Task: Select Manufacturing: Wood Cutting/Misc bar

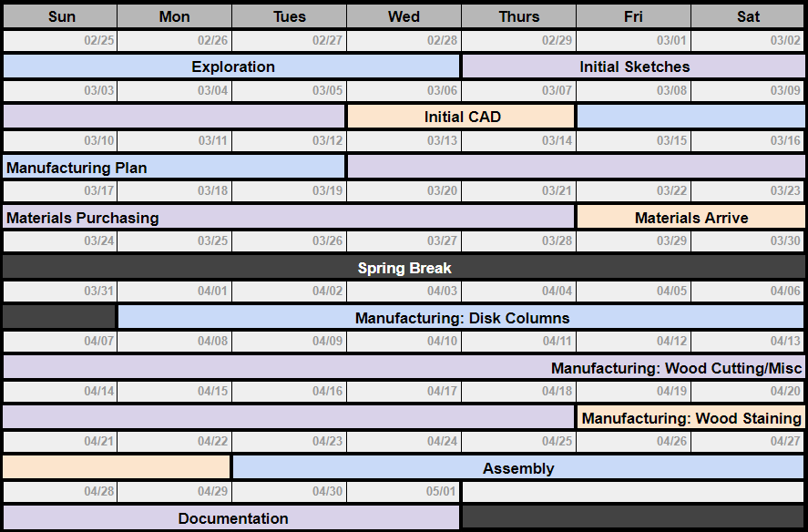Action: 404,368
